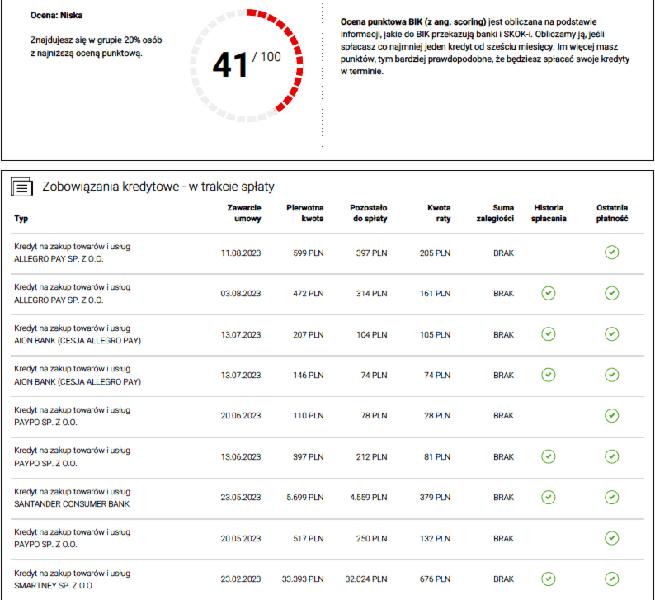Click the SANTANDER CONSUMER BANK lender name
Viewport: 655px width, 600px height.
pyautogui.click(x=72, y=504)
